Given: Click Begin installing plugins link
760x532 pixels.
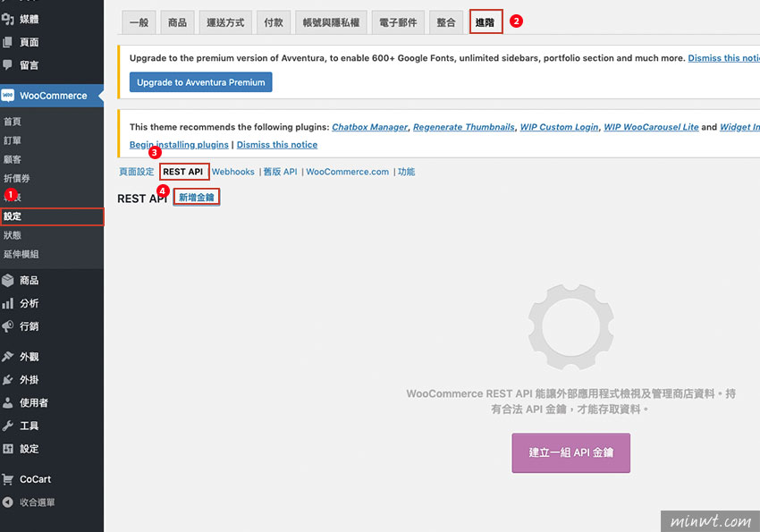Looking at the screenshot, I should (x=179, y=145).
